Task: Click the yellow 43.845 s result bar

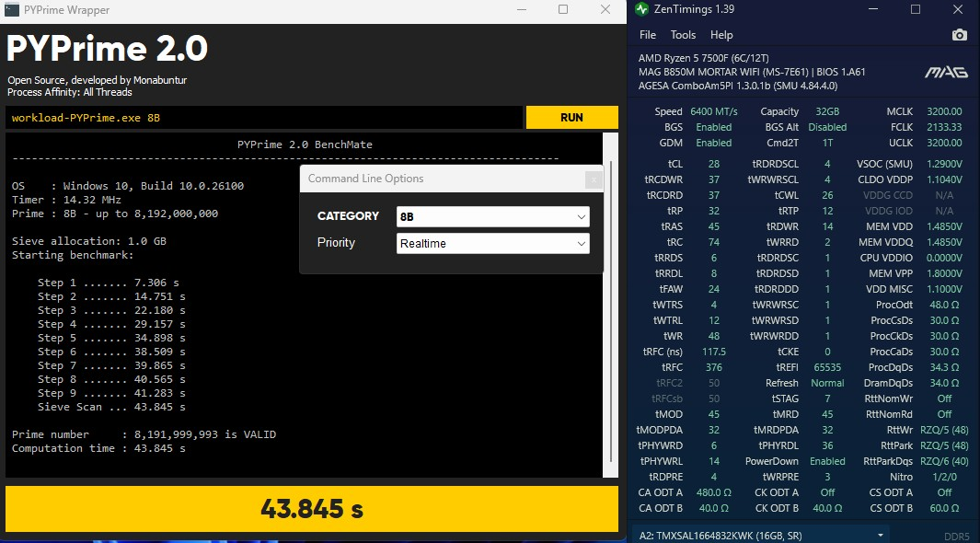Action: tap(312, 509)
